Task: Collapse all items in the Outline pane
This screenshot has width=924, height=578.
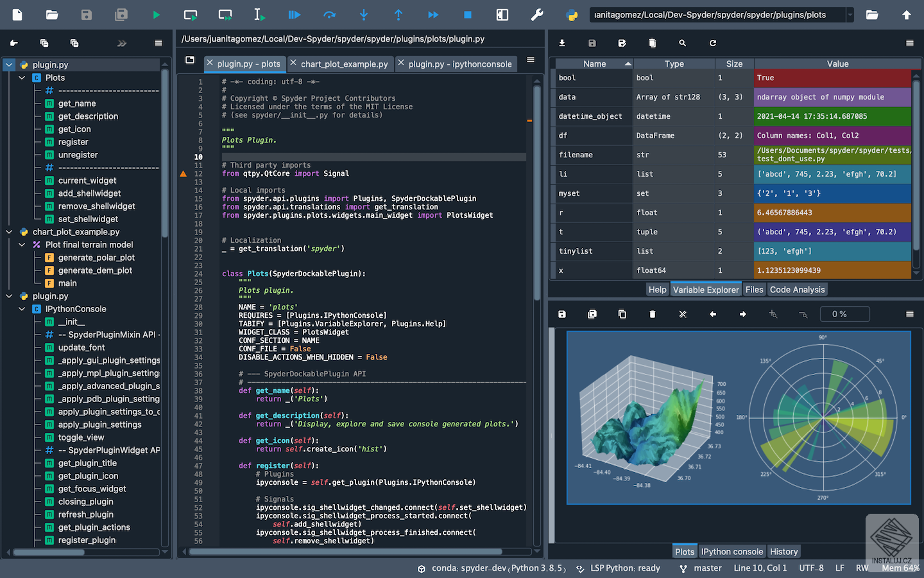Action: [x=44, y=43]
